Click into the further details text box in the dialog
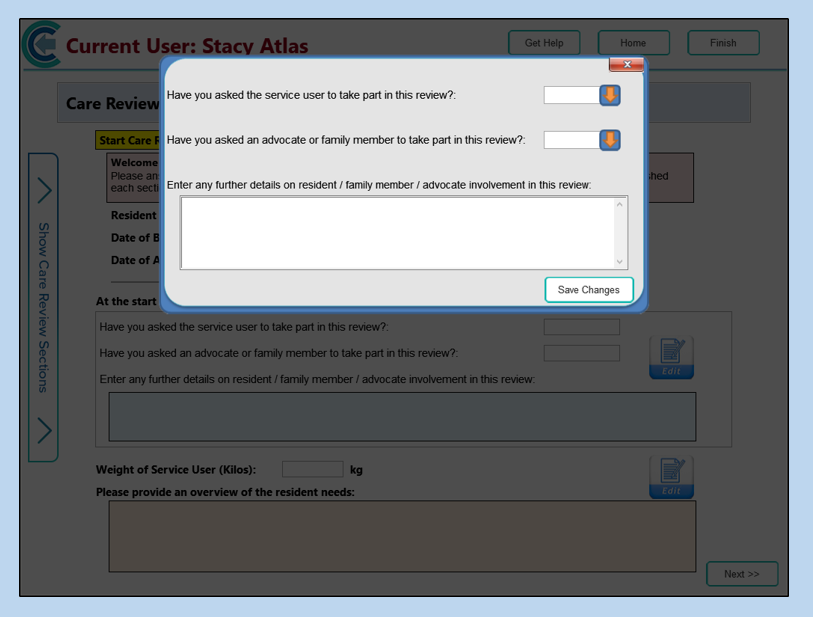The height and width of the screenshot is (617, 813). tap(397, 233)
